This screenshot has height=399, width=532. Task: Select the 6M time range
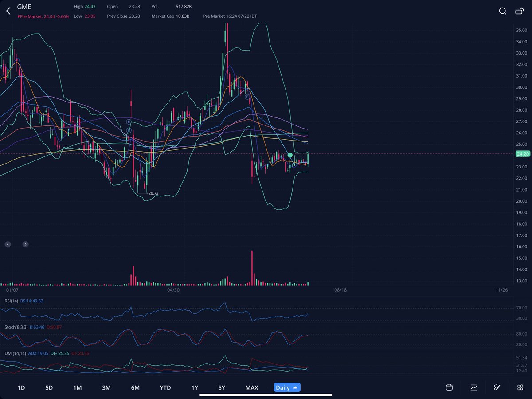[x=135, y=387]
